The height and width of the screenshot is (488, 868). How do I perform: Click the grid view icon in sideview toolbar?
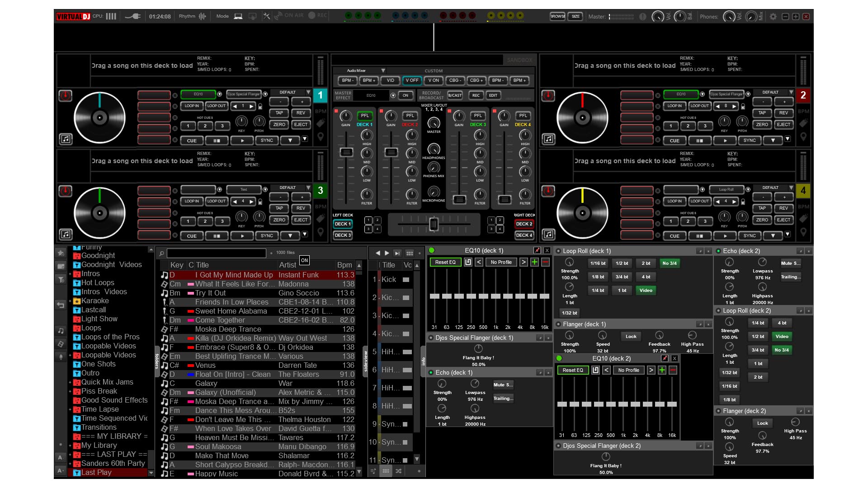[410, 253]
